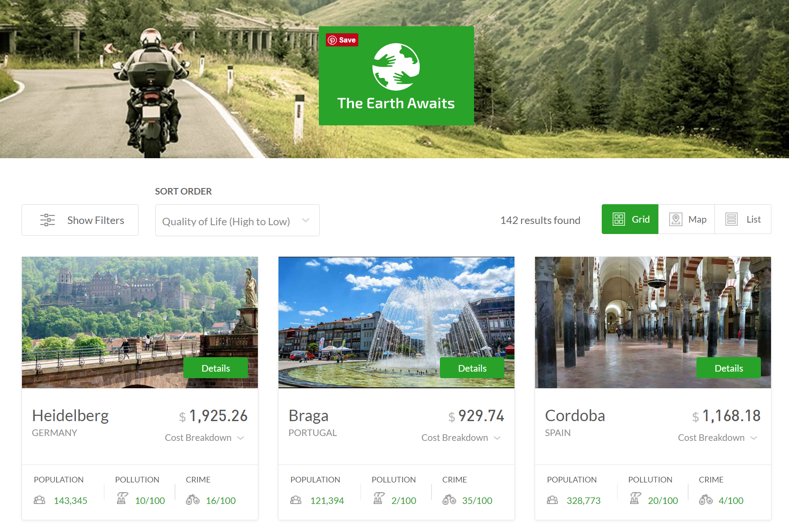This screenshot has height=532, width=789.
Task: Open Details for Heidelberg
Action: (x=215, y=368)
